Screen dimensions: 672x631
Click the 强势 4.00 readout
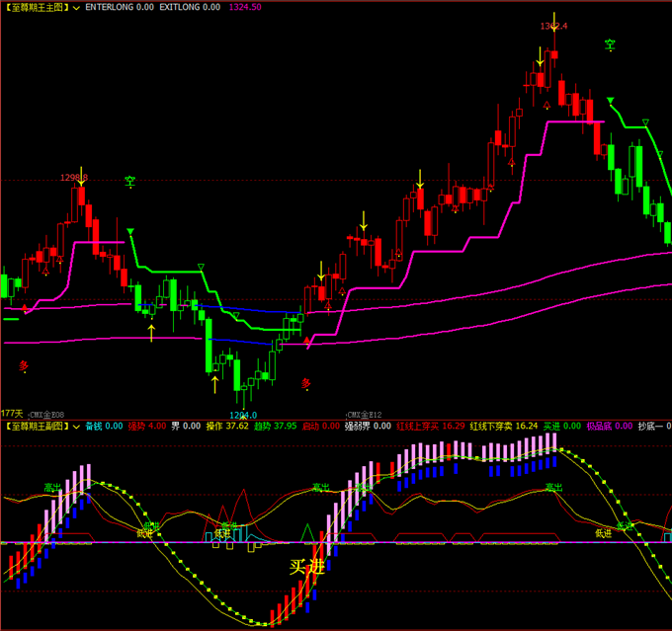[x=147, y=427]
